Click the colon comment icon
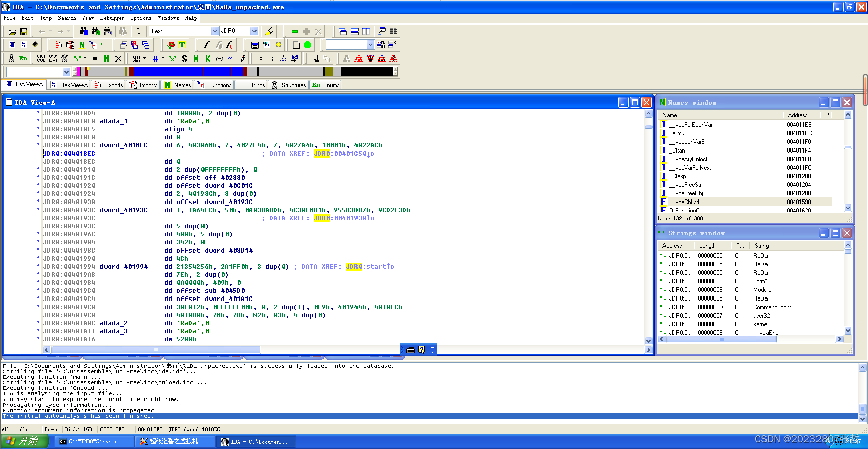The width and height of the screenshot is (868, 449). click(261, 59)
